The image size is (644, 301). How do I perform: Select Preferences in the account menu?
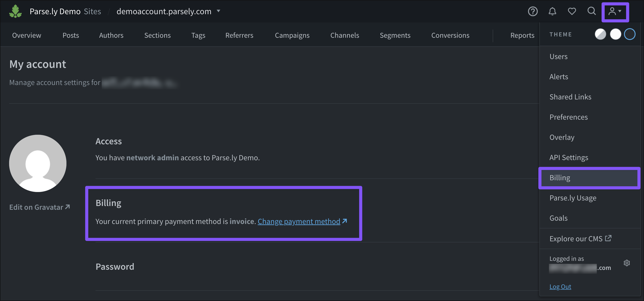(x=590, y=117)
